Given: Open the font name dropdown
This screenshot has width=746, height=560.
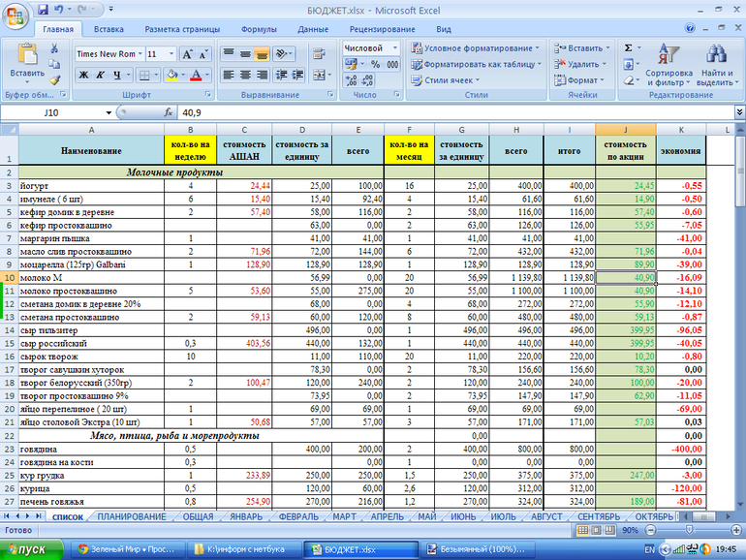Looking at the screenshot, I should (140, 53).
